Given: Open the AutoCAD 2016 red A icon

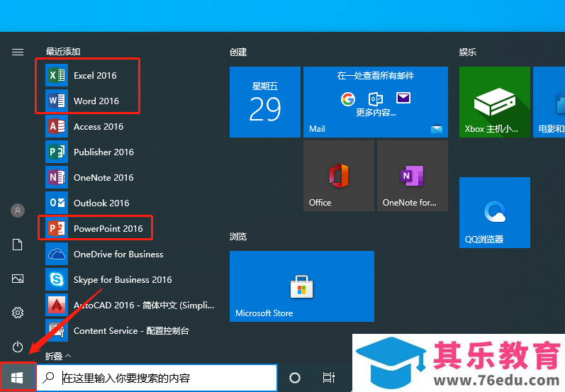Looking at the screenshot, I should [x=57, y=306].
